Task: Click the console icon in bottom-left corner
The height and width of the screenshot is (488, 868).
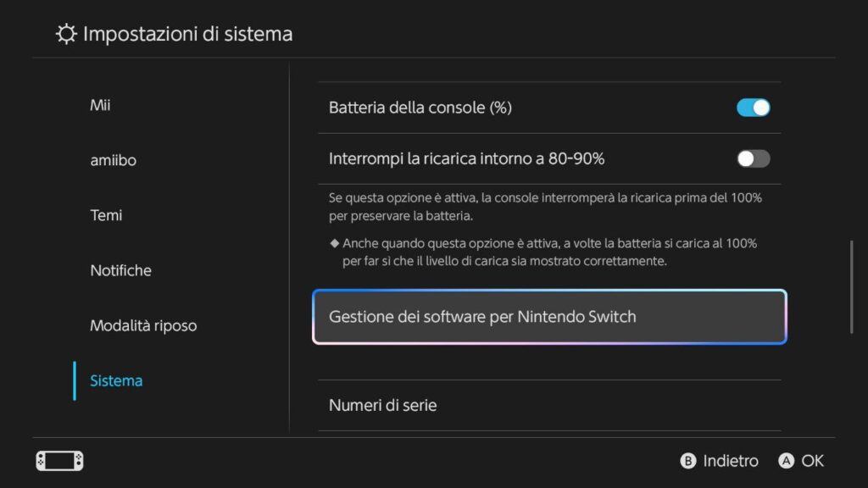Action: click(59, 461)
